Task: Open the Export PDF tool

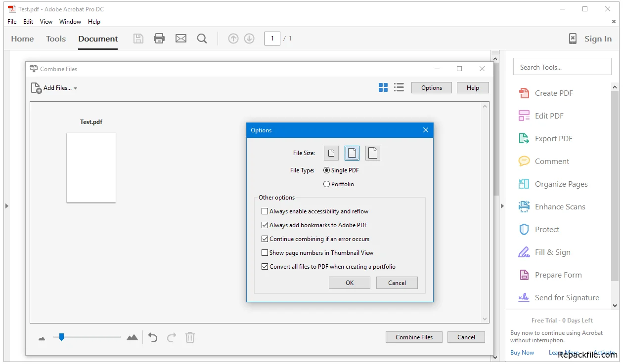Action: tap(545, 138)
